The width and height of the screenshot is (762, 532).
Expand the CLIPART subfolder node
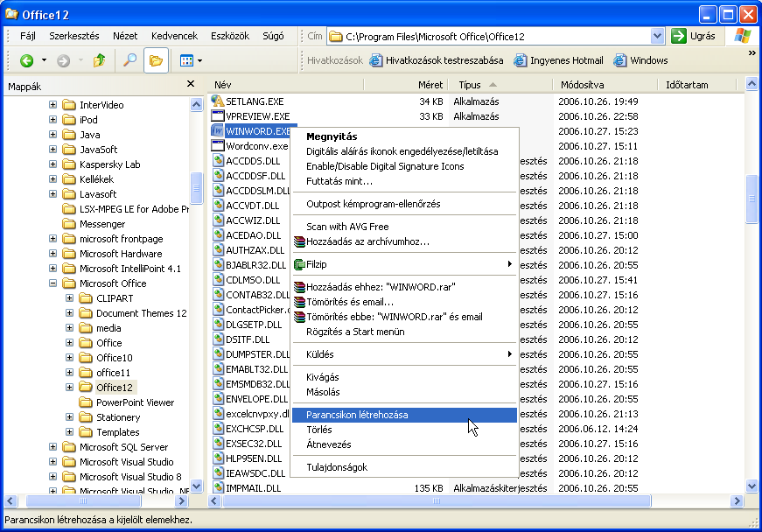tap(69, 298)
